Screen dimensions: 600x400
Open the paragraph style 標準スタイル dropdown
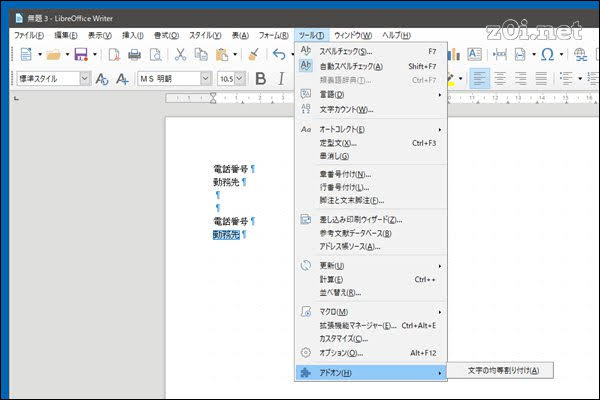pyautogui.click(x=85, y=78)
